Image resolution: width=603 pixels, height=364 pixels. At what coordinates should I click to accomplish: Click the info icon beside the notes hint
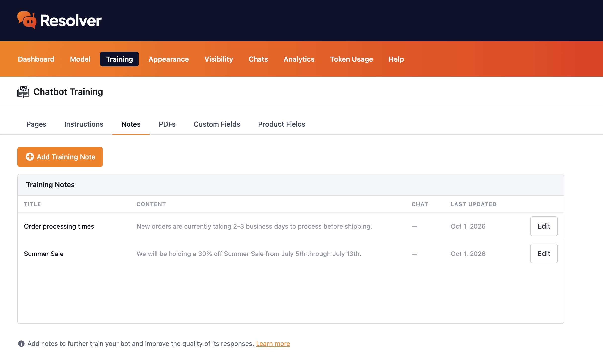(x=21, y=344)
